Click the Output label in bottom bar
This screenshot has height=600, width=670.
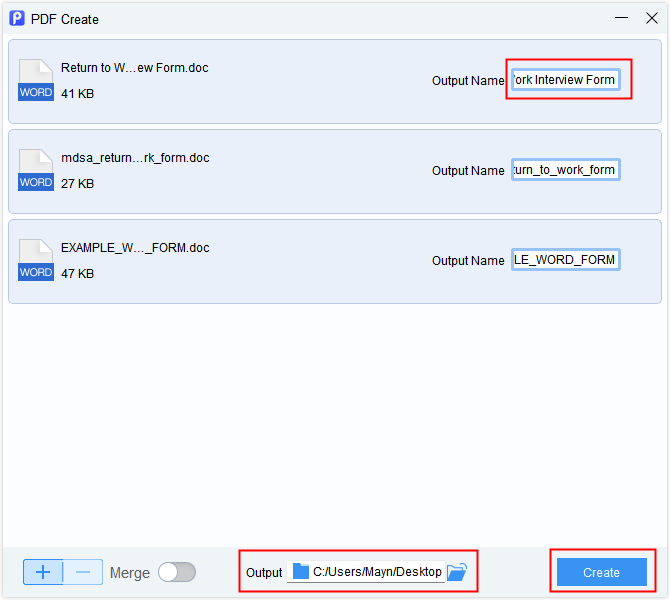[264, 573]
